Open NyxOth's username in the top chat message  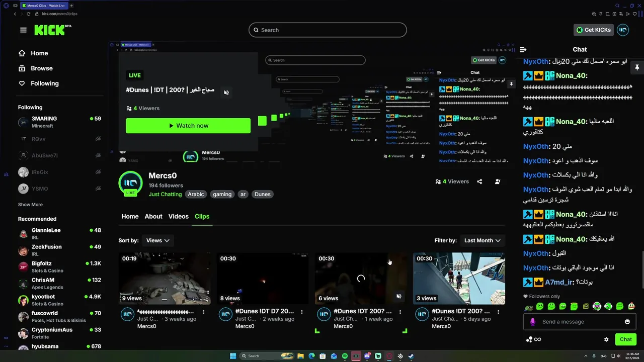[536, 61]
